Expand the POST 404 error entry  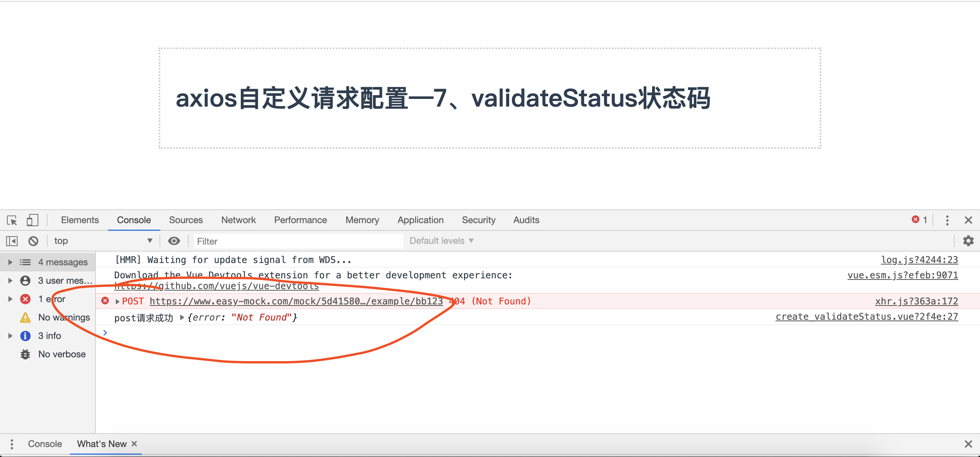coord(117,302)
